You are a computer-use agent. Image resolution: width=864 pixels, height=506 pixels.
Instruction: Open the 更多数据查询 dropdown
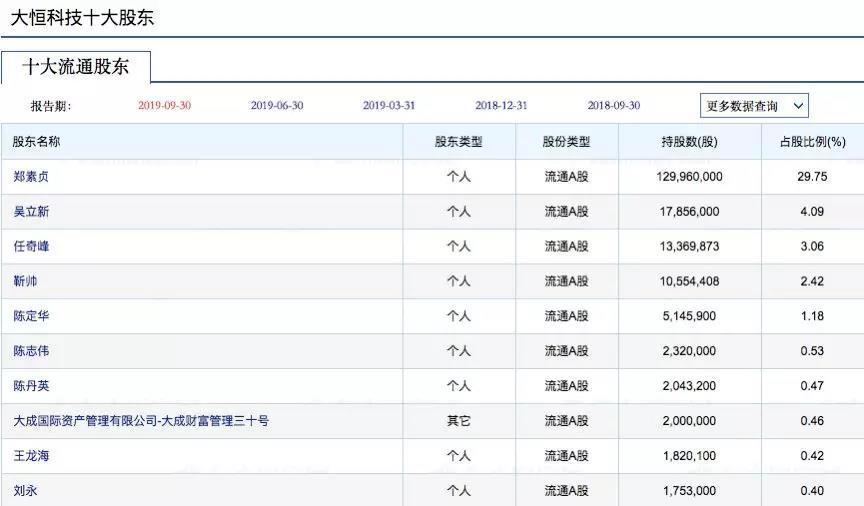[754, 106]
